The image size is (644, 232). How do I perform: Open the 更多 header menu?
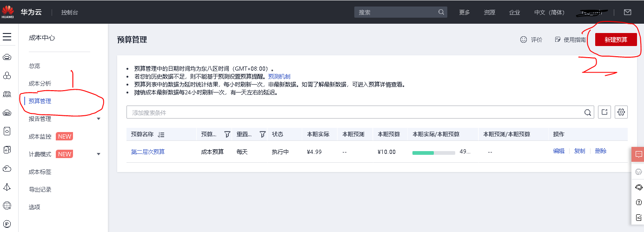coord(465,13)
